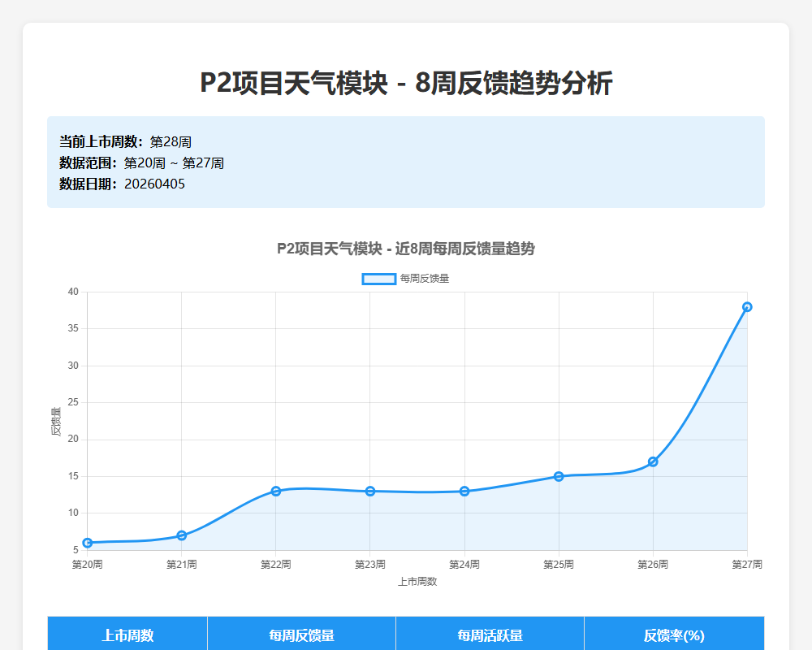Image resolution: width=812 pixels, height=650 pixels.
Task: Click the x-axis label 第21周
Action: [182, 565]
